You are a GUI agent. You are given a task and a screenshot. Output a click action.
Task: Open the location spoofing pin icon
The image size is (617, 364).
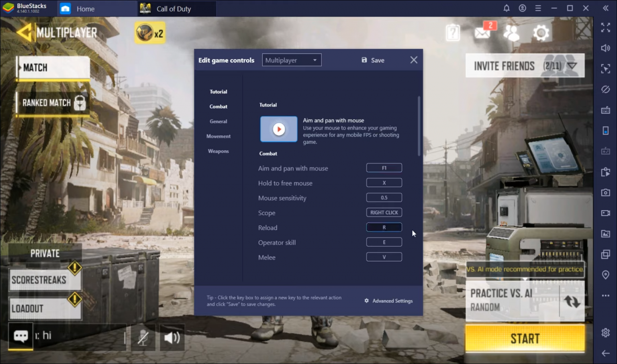(606, 275)
